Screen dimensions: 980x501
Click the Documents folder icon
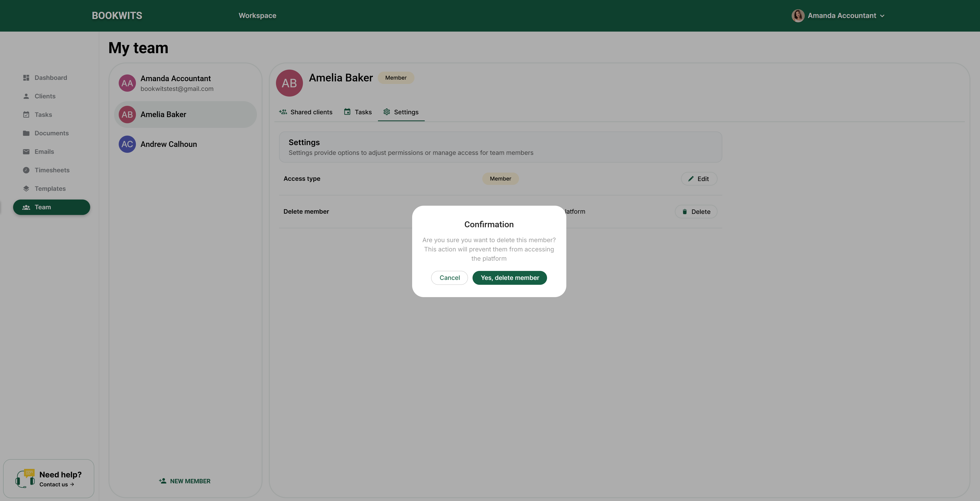tap(26, 133)
